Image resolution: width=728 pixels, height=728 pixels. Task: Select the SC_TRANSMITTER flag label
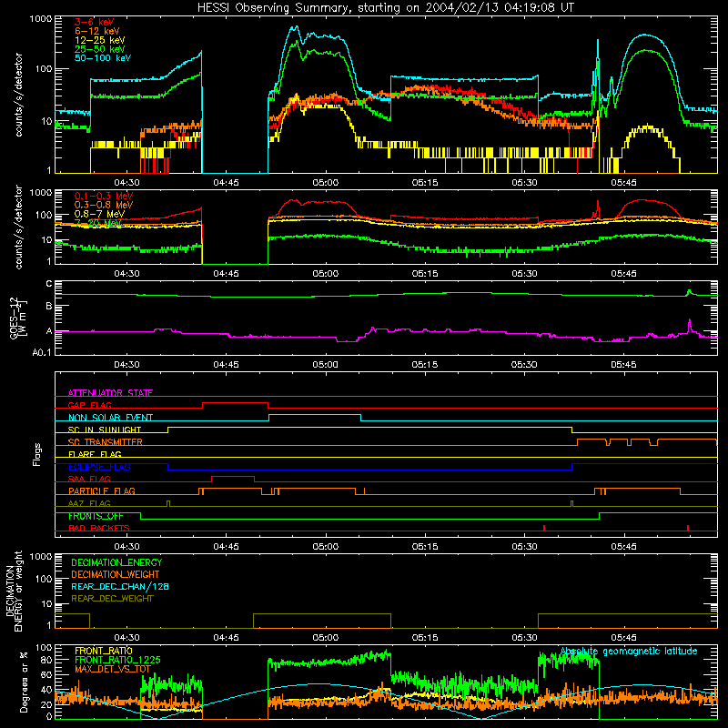click(106, 442)
